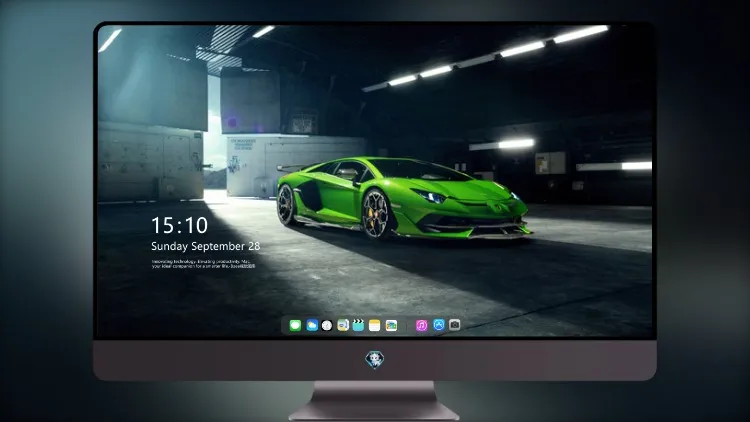This screenshot has width=750, height=422.
Task: Click the divider between dock app groups
Action: (407, 325)
